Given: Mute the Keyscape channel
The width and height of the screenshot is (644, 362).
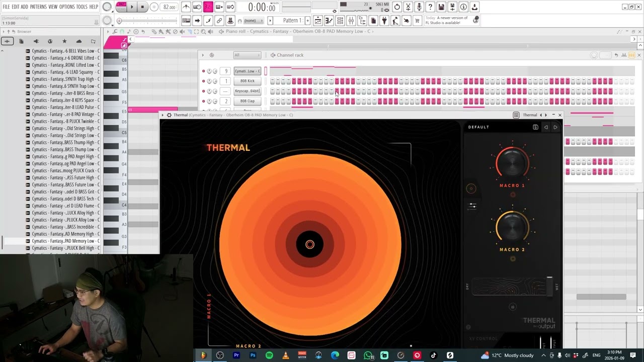Looking at the screenshot, I should (x=203, y=91).
